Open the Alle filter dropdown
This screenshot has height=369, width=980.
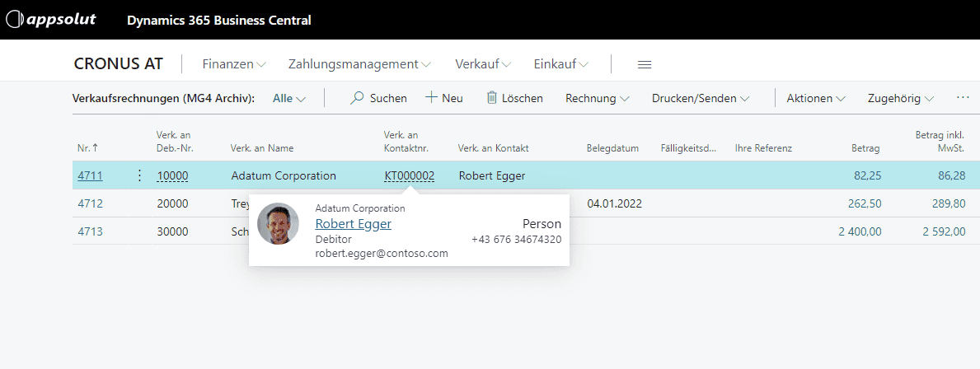point(289,98)
